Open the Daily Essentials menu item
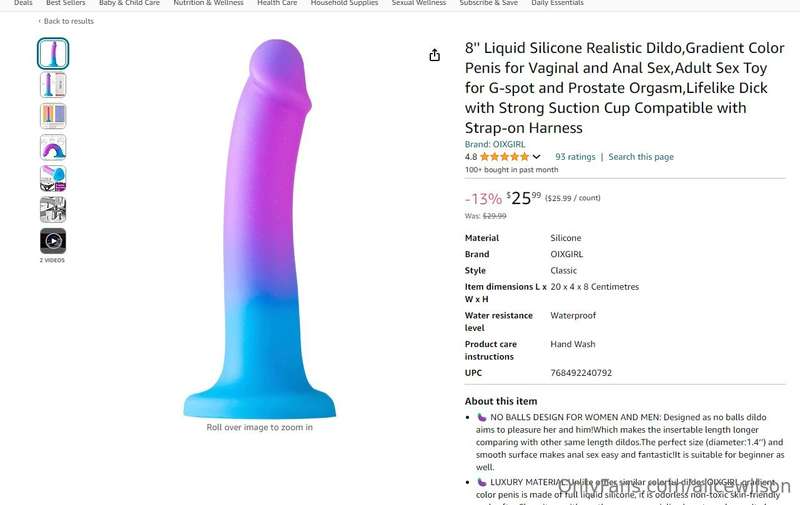Viewport: 800px width, 505px height. click(x=557, y=3)
